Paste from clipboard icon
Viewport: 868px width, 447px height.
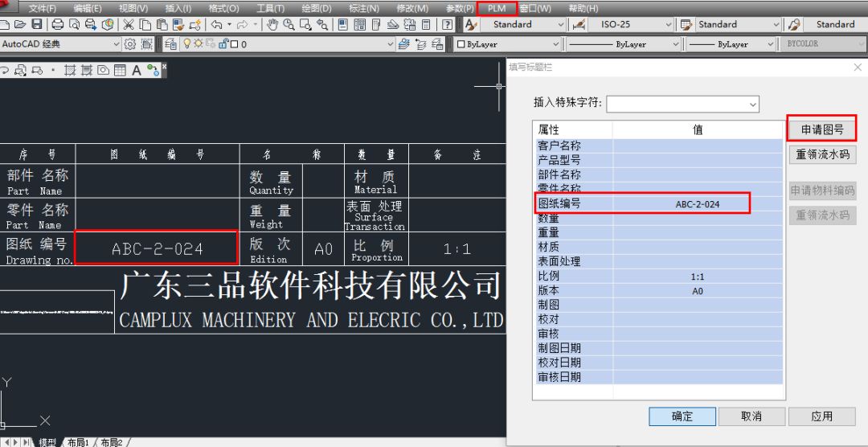(162, 24)
